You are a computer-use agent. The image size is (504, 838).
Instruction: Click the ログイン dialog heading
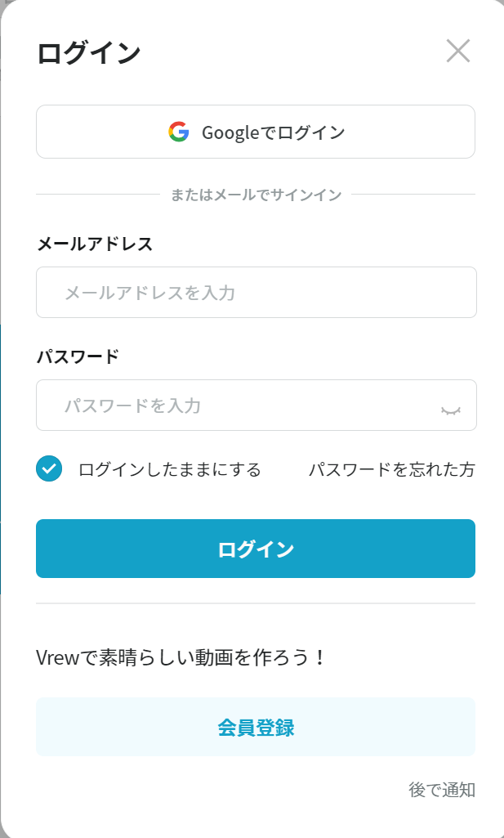click(89, 53)
